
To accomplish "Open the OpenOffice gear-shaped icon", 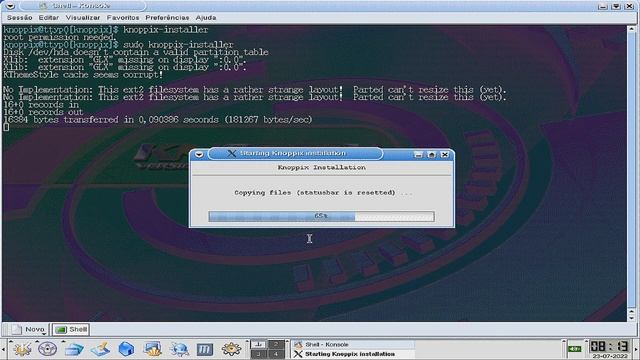I will pyautogui.click(x=231, y=349).
